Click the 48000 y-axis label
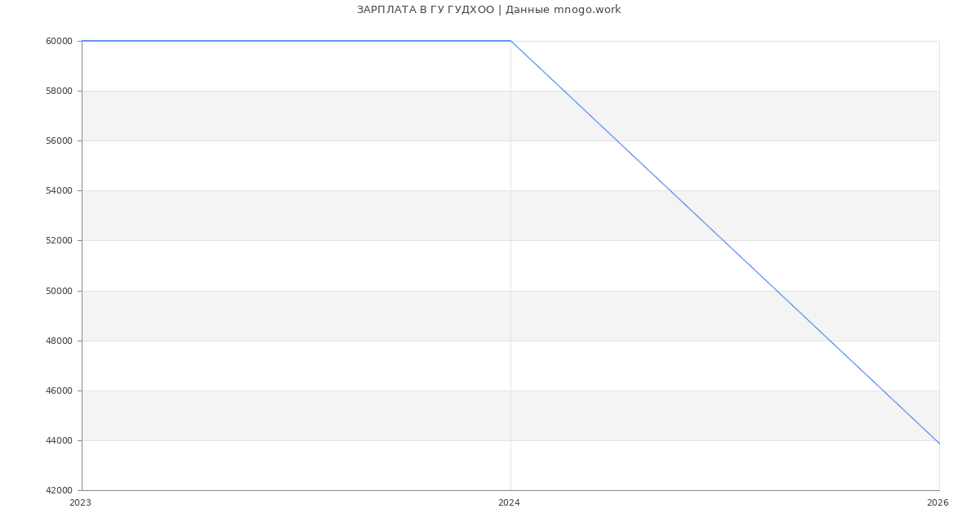This screenshot has width=980, height=531. 59,341
